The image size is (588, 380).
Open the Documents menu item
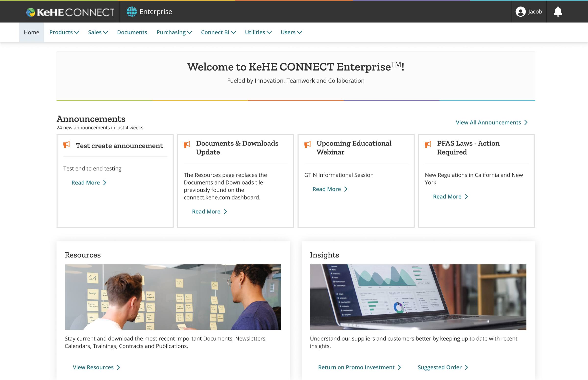pos(132,32)
